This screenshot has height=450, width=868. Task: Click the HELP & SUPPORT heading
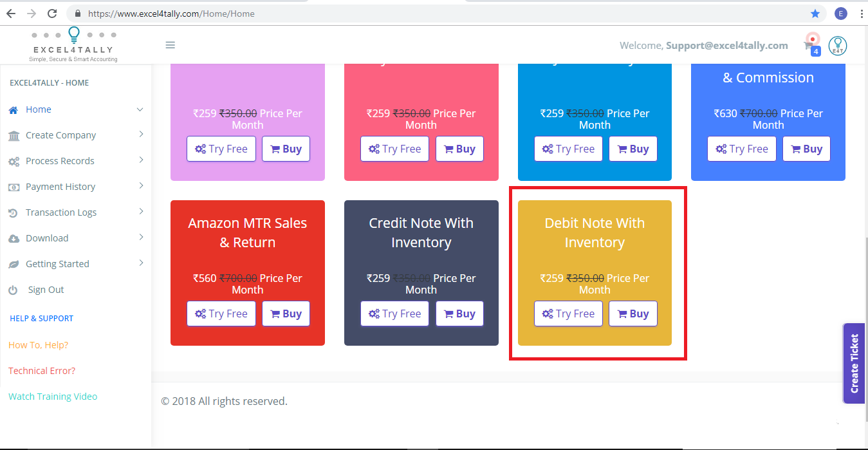42,318
